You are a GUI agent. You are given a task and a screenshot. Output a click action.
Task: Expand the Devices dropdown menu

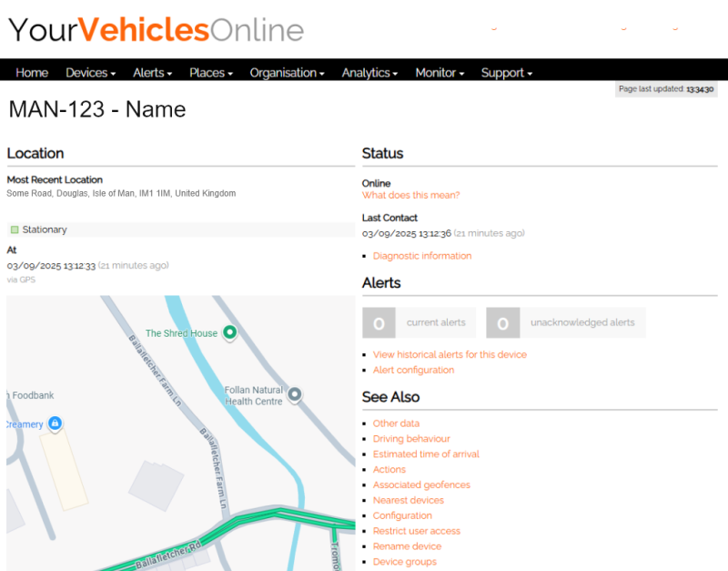tap(90, 73)
